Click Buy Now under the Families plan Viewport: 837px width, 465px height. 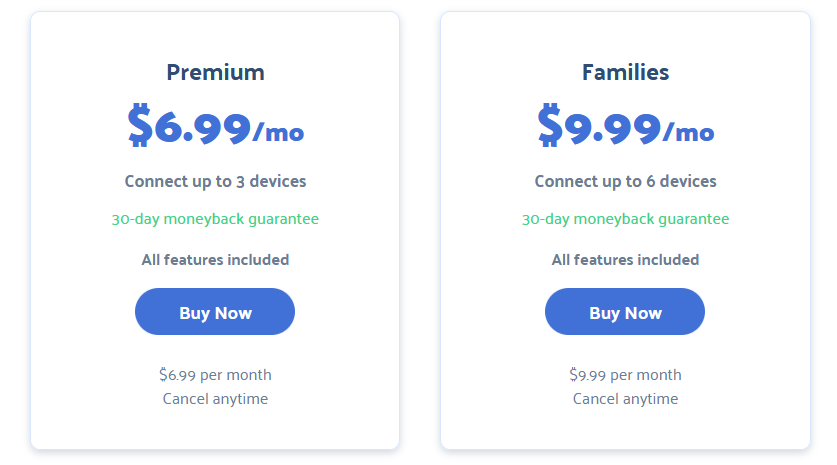tap(625, 312)
